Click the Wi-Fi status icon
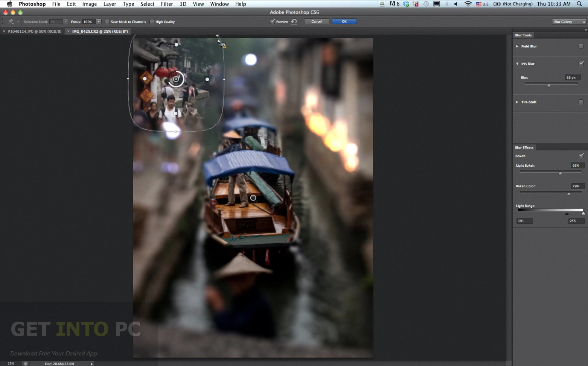This screenshot has width=588, height=366. tap(468, 4)
